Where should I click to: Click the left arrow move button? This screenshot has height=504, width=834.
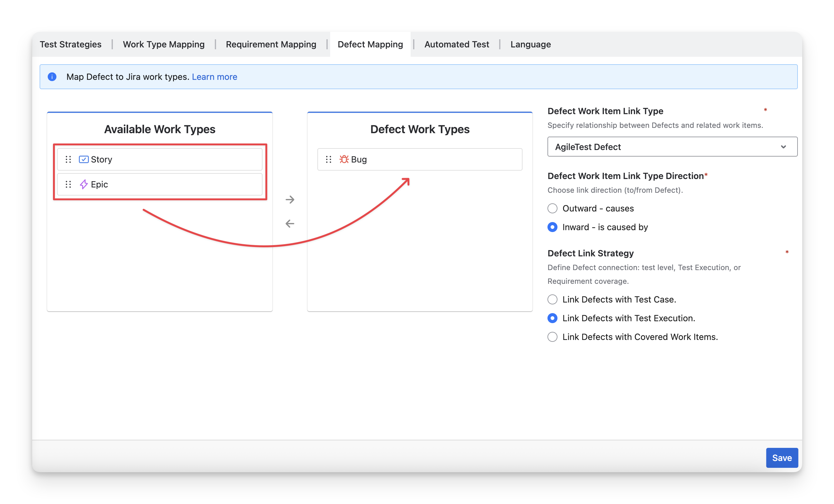290,224
